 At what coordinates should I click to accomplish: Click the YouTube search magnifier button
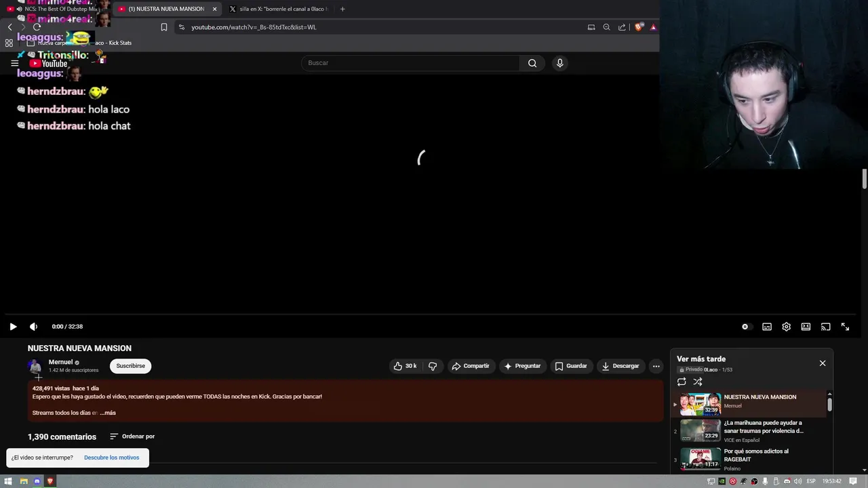532,63
